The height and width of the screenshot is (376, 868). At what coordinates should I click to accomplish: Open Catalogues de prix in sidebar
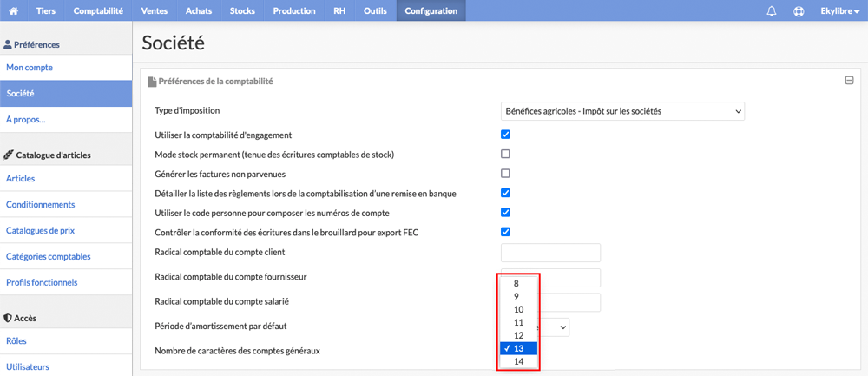(x=66, y=230)
